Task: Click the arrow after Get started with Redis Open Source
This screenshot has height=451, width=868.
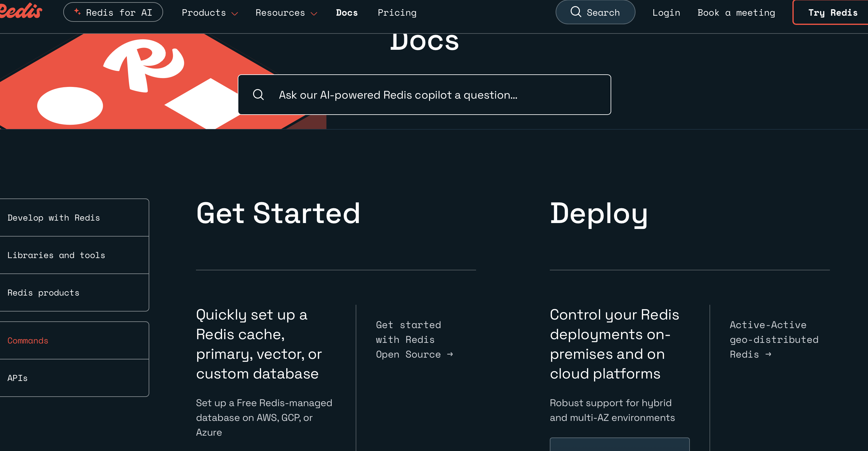Action: point(450,354)
